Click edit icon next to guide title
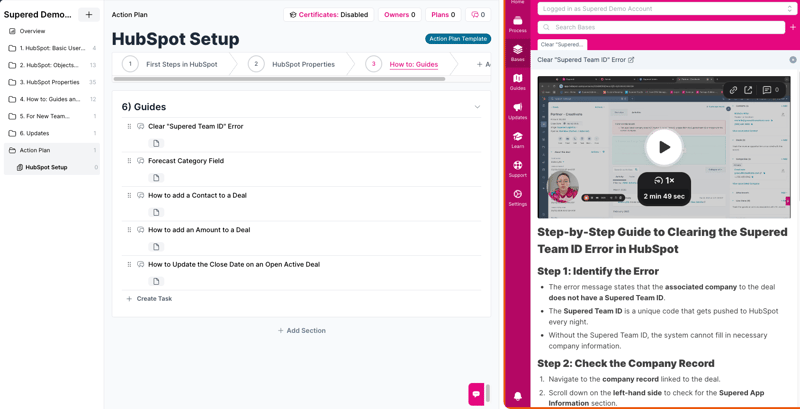 (631, 60)
